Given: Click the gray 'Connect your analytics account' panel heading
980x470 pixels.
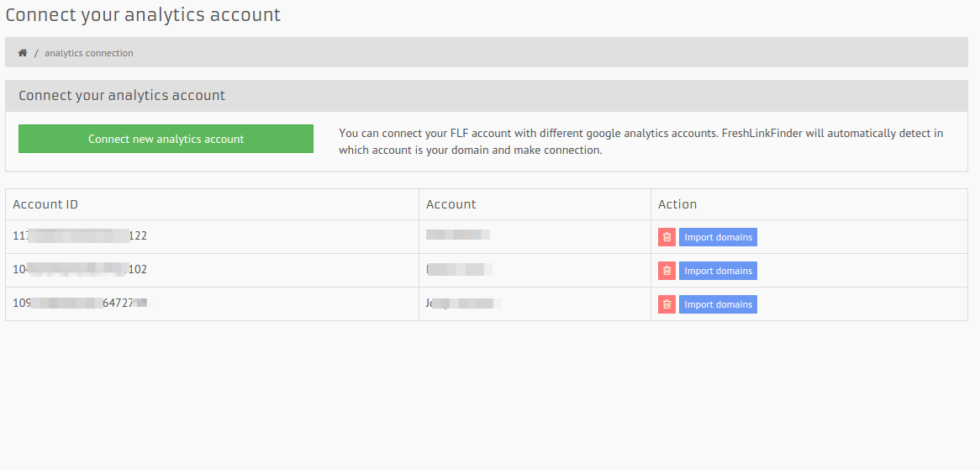Looking at the screenshot, I should tap(122, 96).
